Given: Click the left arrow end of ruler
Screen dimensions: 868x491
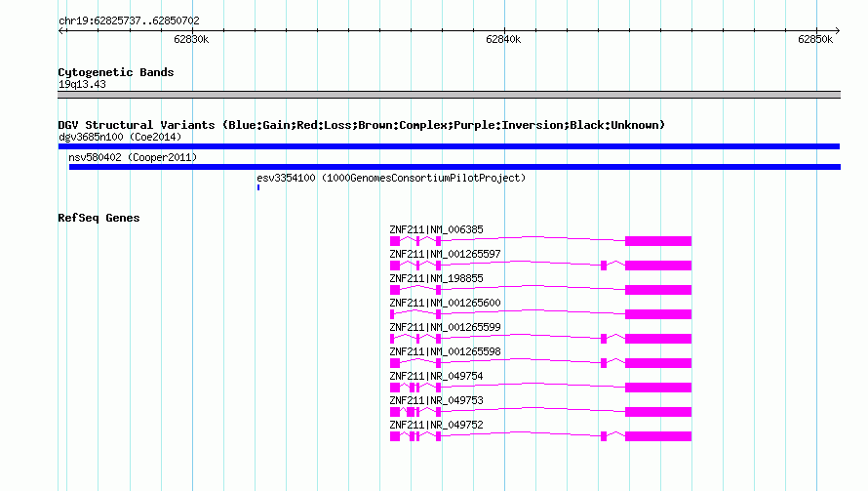Looking at the screenshot, I should coord(60,30).
